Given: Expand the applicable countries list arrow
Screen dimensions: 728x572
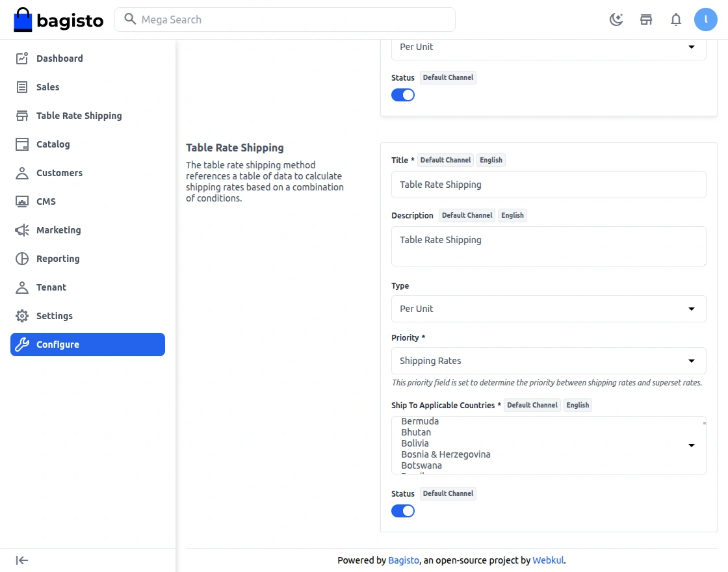Looking at the screenshot, I should point(692,445).
